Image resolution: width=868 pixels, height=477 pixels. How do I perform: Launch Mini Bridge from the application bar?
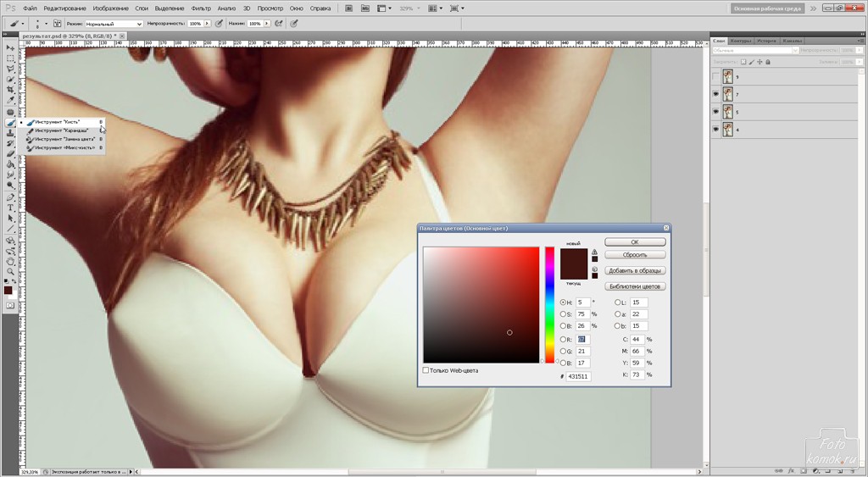pos(365,8)
